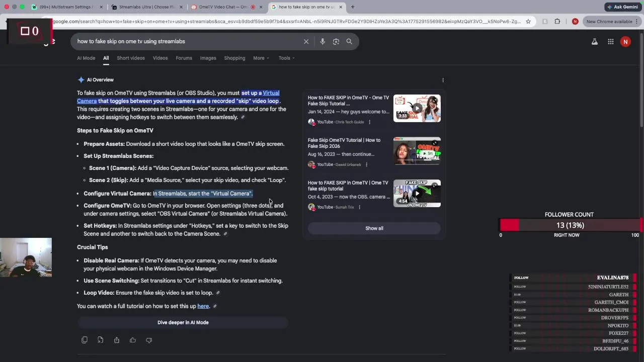
Task: Open the source link icon after Hotkeys step
Action: pyautogui.click(x=225, y=234)
